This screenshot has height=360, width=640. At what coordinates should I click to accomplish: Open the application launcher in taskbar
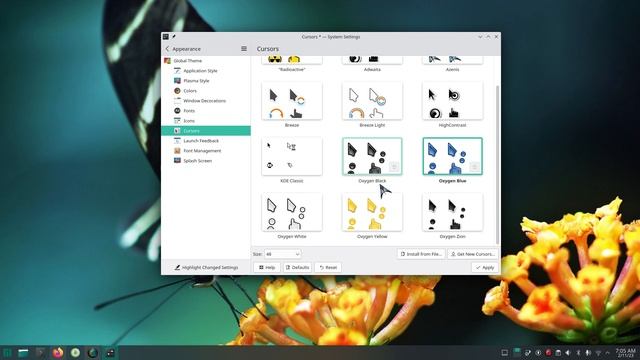(x=7, y=353)
